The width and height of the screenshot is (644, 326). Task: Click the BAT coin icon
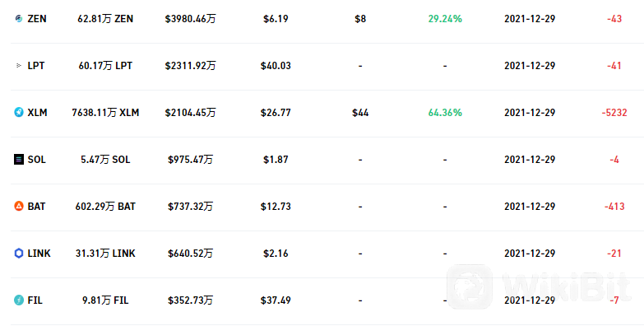[19, 206]
